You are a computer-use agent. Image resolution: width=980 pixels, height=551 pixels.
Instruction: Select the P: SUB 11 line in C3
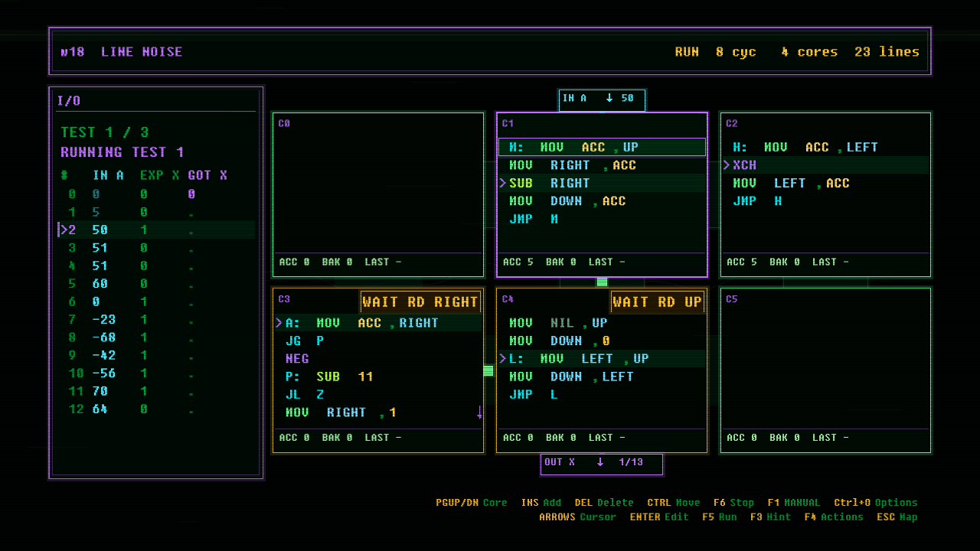(x=378, y=377)
